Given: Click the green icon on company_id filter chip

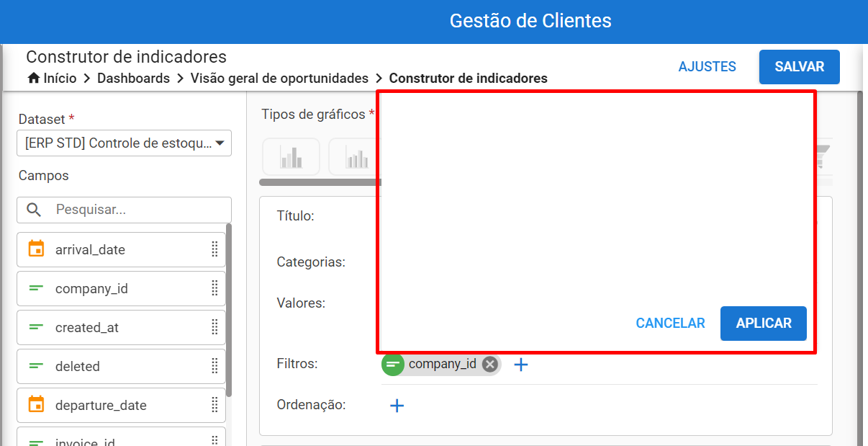Looking at the screenshot, I should click(393, 364).
